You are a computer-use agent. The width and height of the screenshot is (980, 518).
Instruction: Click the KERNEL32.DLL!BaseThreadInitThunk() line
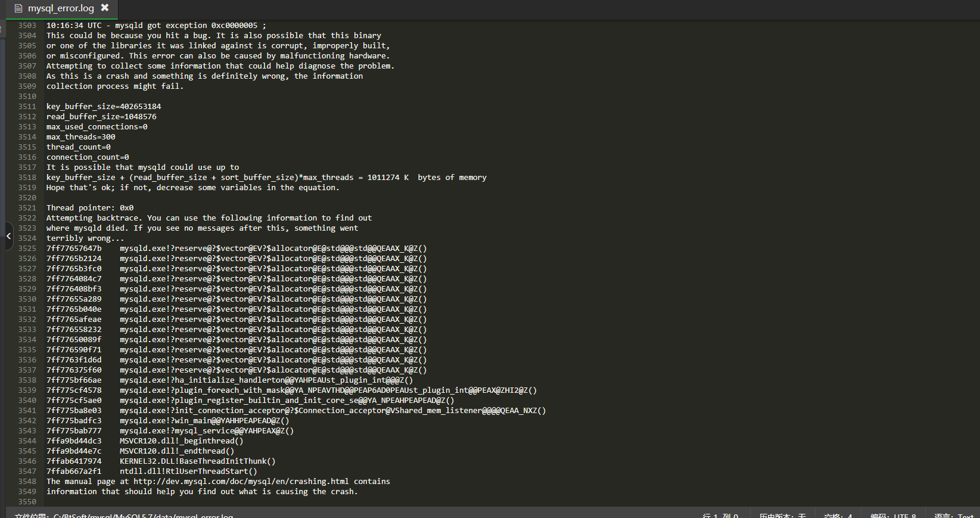pos(161,461)
